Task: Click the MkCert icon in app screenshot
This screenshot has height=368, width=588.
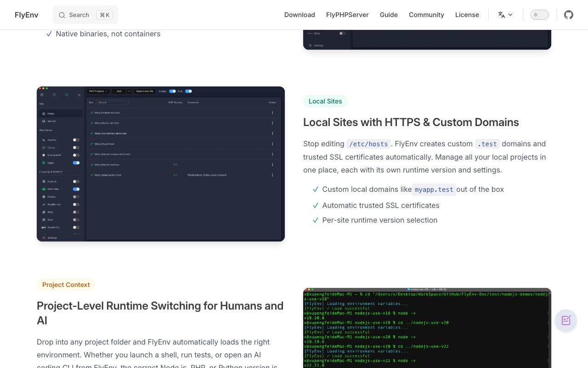Action: coord(44,121)
